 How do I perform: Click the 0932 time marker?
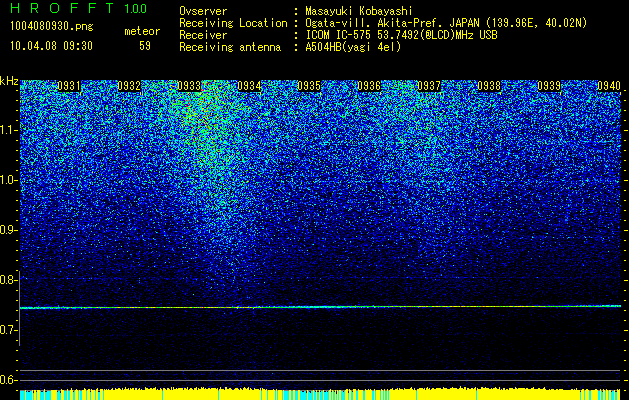tap(129, 86)
